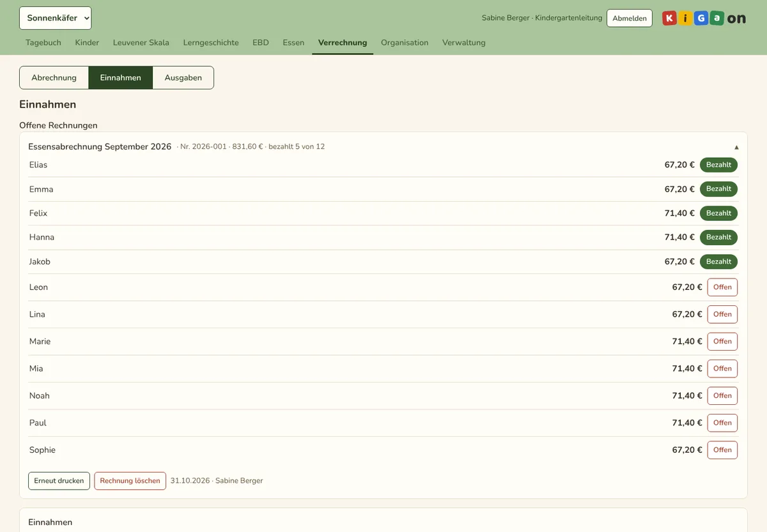Delete invoice with Rechnung löschen
767x532 pixels.
[130, 481]
